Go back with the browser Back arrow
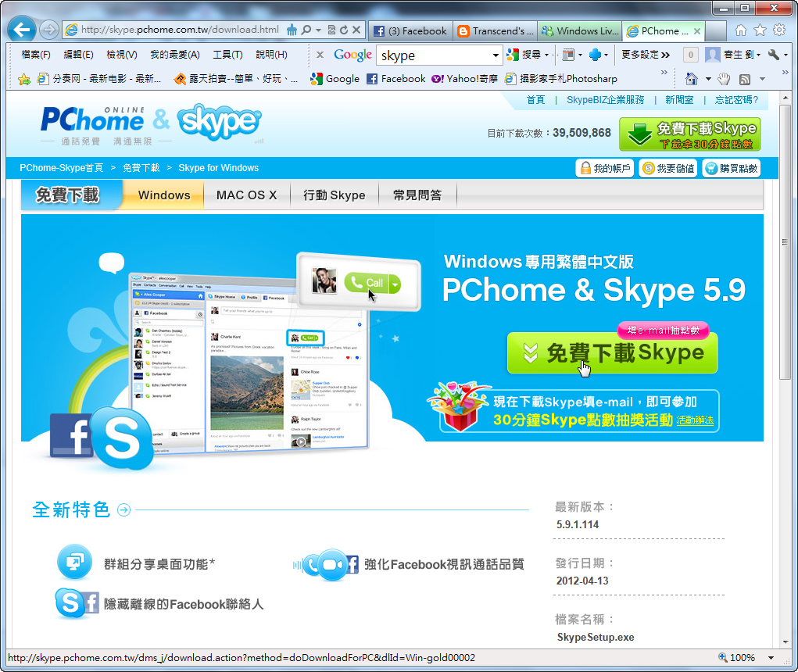Screen dimensions: 798x672 (22, 30)
